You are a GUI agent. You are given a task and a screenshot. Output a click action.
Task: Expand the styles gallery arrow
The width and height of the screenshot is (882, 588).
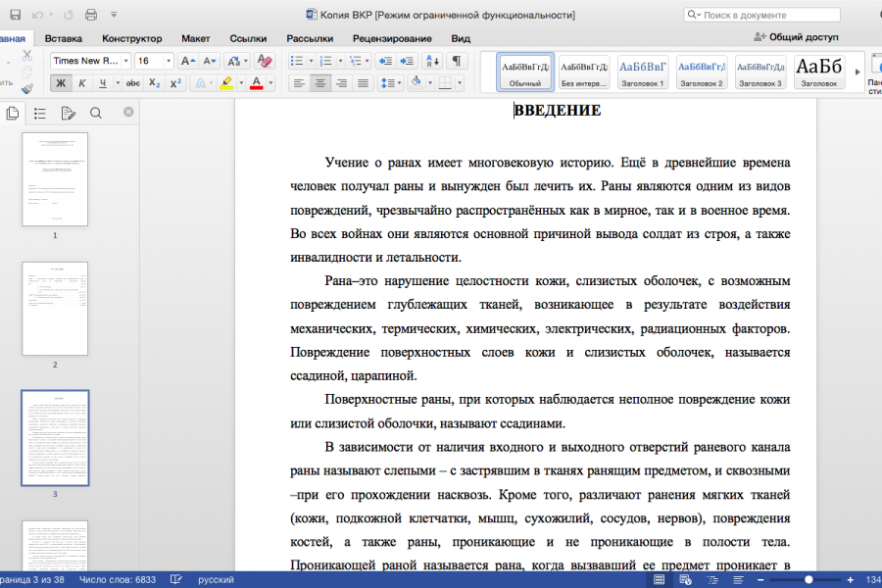858,72
